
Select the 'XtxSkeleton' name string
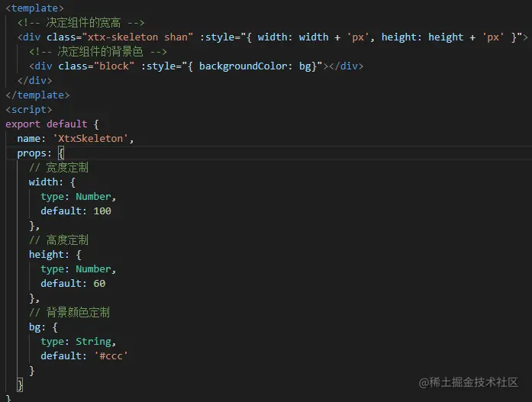click(91, 139)
